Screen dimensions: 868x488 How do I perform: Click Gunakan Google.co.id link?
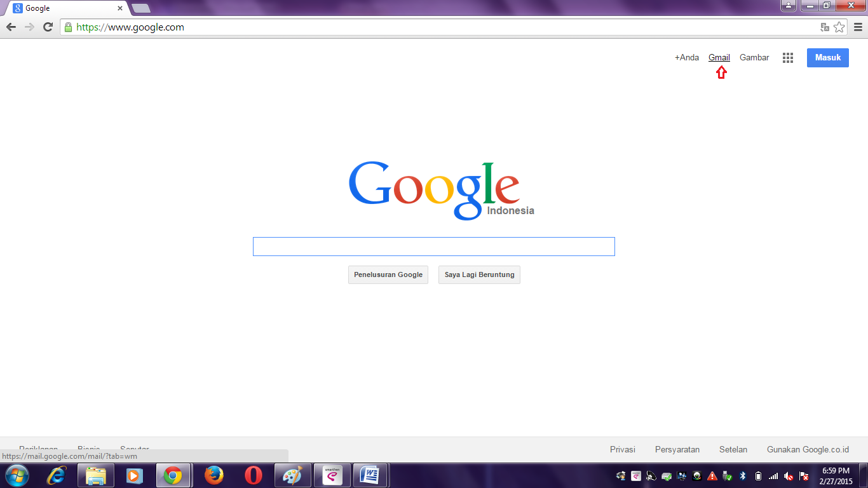[x=808, y=449]
